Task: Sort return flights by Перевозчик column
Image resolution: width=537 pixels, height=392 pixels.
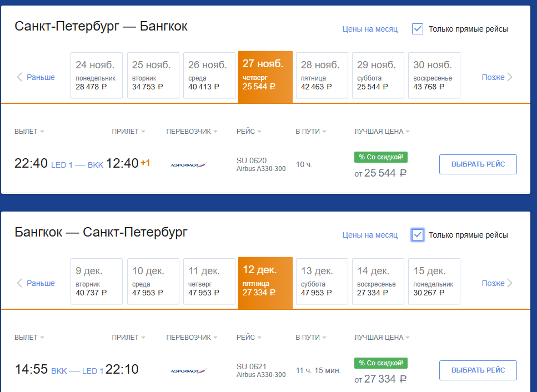Action: tap(192, 338)
